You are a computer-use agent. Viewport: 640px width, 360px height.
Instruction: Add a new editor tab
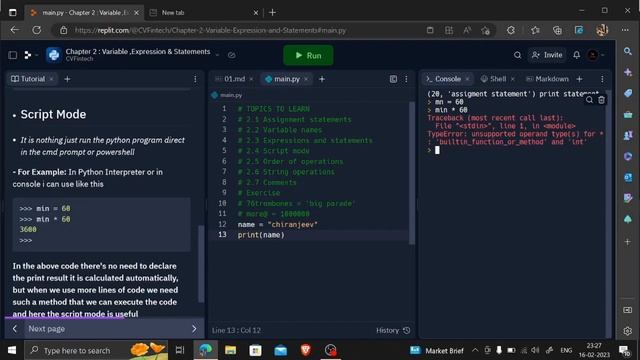tap(322, 79)
